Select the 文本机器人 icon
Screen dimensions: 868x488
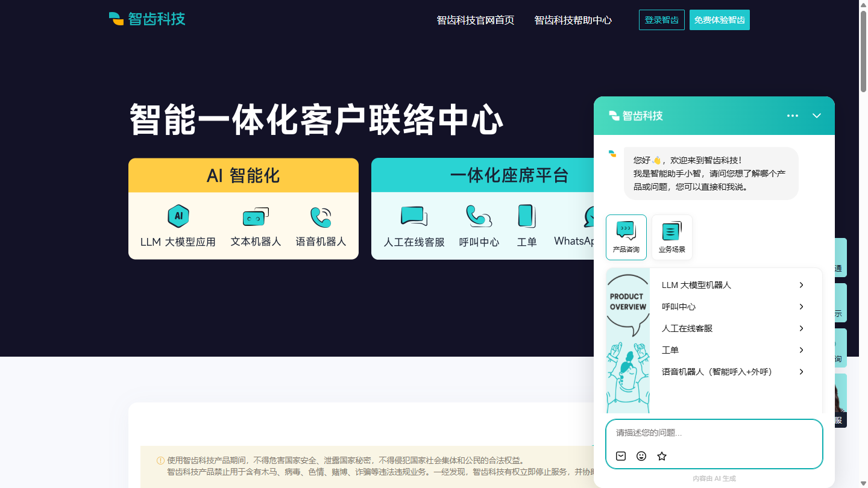click(x=256, y=217)
